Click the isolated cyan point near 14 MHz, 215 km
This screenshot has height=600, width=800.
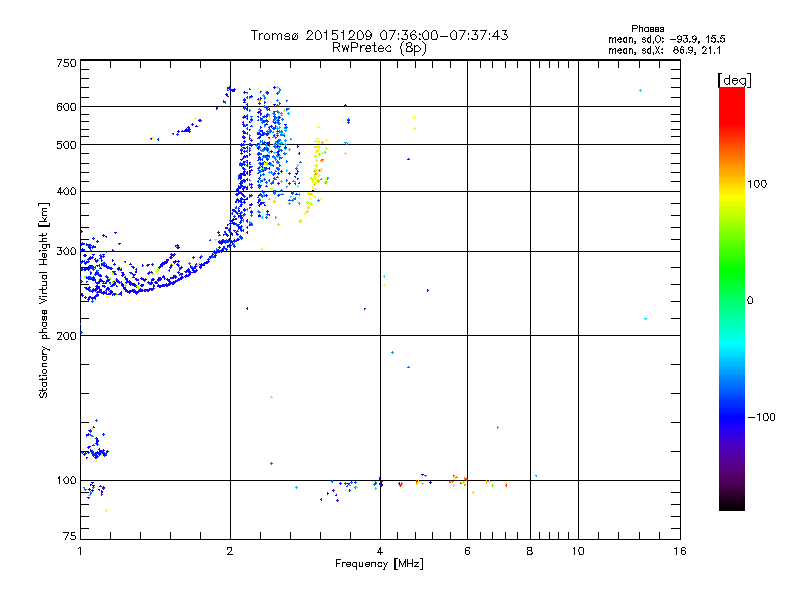coord(645,319)
